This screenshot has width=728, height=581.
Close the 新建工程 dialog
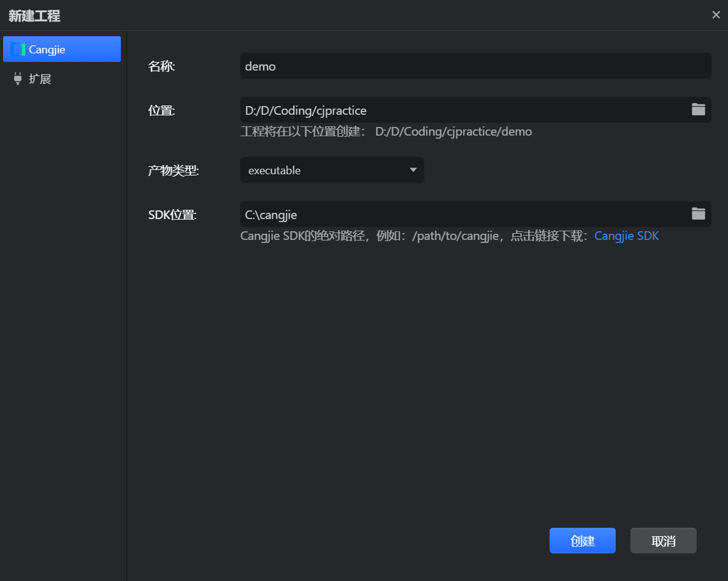click(x=716, y=15)
